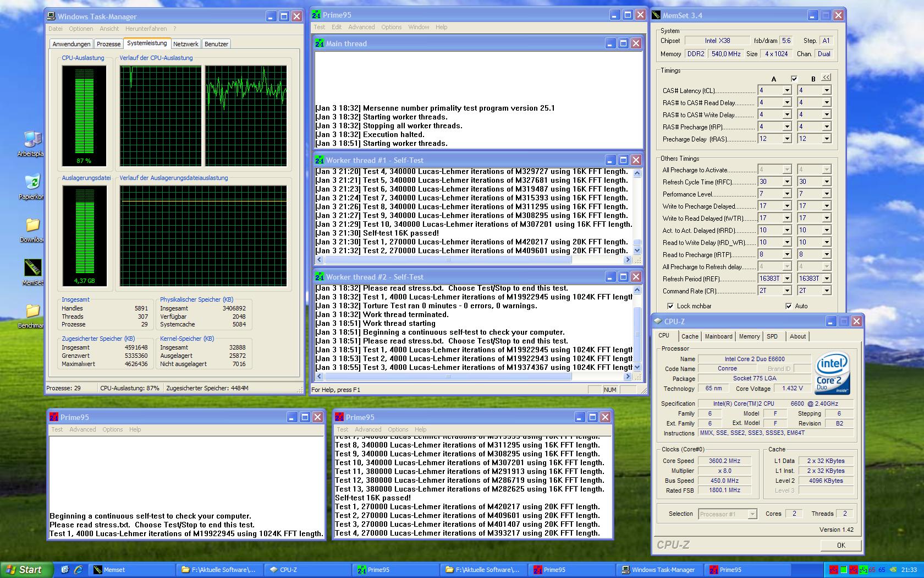
Task: Switch to CPU-Z in the taskbar
Action: coord(308,570)
